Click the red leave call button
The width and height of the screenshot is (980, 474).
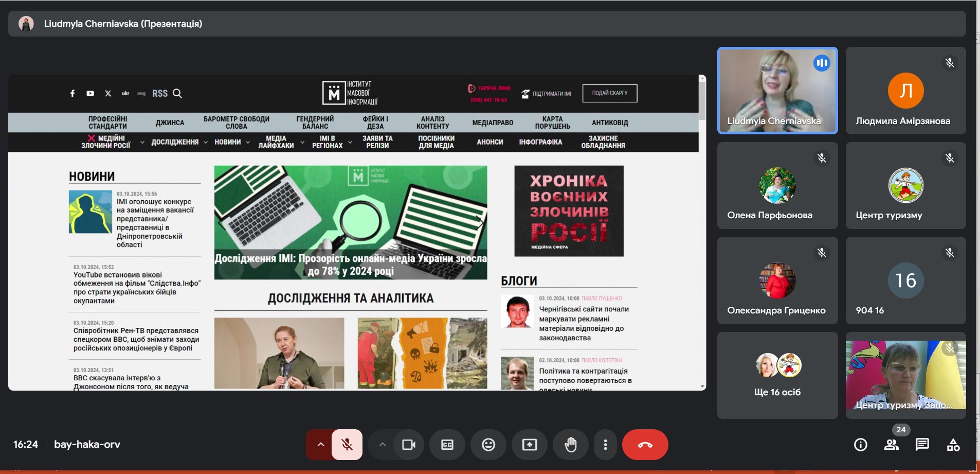pos(645,445)
